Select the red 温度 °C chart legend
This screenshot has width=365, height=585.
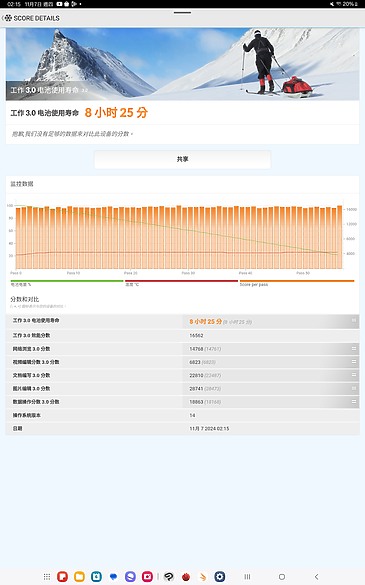pos(181,283)
